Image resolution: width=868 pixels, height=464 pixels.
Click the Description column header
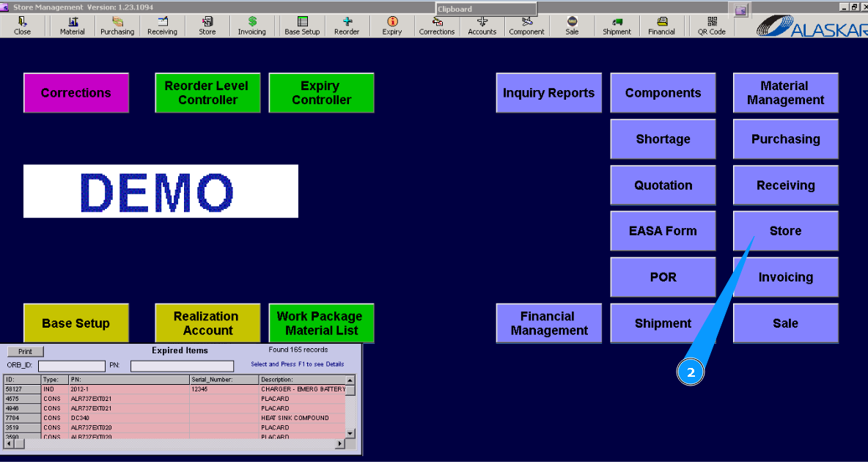302,380
